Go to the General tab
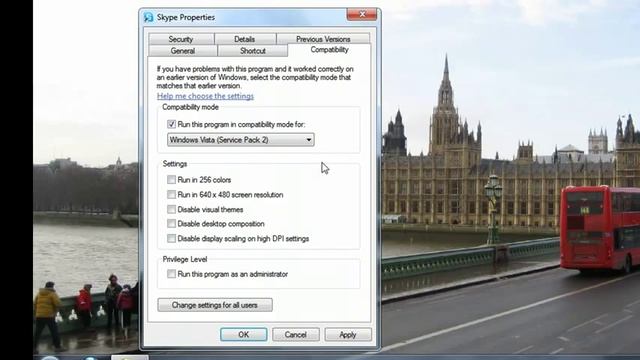The width and height of the screenshot is (640, 360). click(x=182, y=51)
